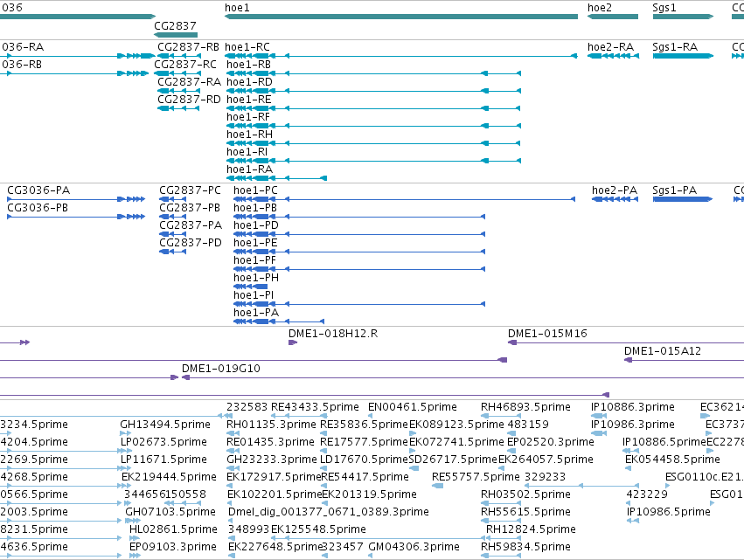Click the hoe1-RB transcript label
The image size is (744, 560).
pos(248,65)
